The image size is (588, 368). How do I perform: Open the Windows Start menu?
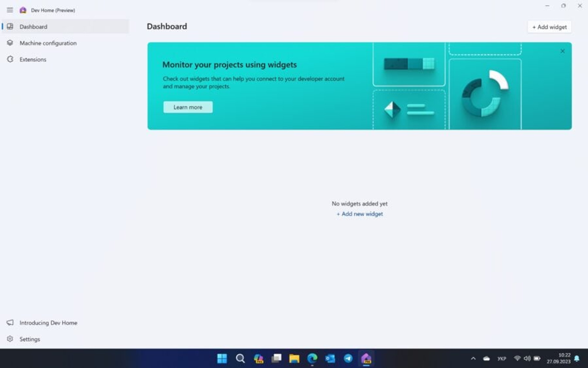[x=222, y=358]
